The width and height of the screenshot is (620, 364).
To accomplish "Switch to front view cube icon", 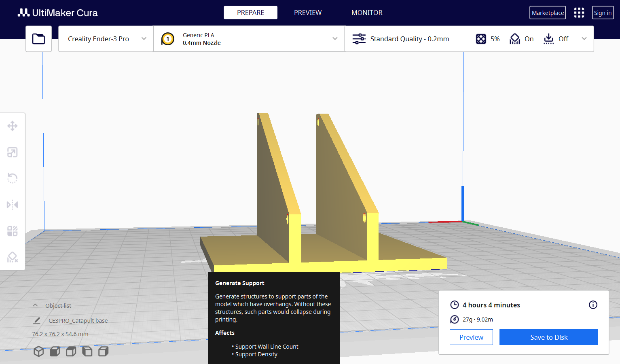I will click(x=55, y=351).
